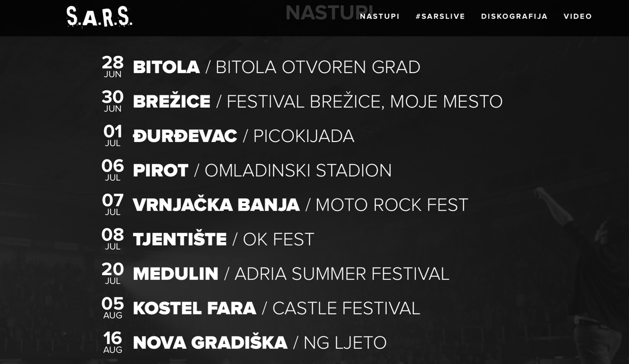Click the Nova Gradiška city name

(x=210, y=342)
